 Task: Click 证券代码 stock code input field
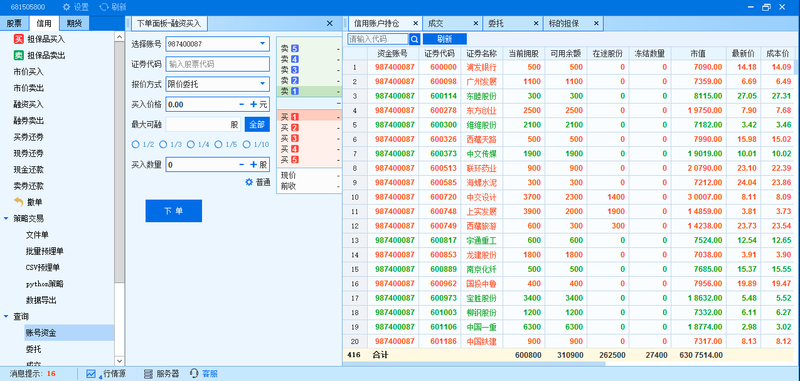coord(218,64)
